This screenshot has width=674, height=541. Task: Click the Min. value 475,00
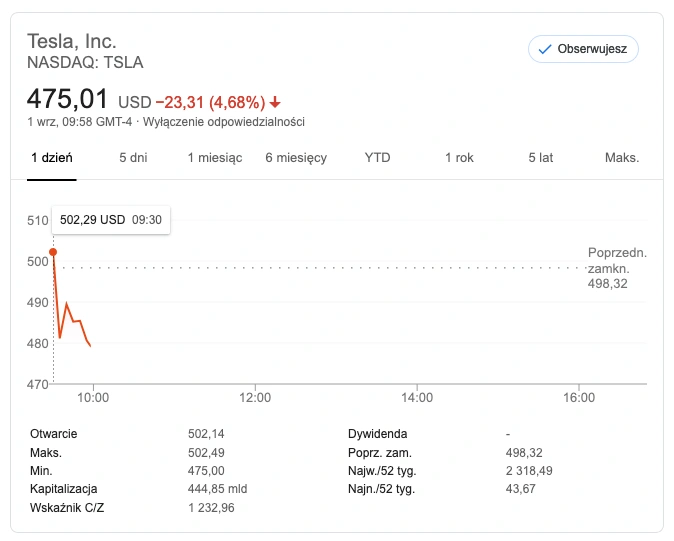[206, 471]
